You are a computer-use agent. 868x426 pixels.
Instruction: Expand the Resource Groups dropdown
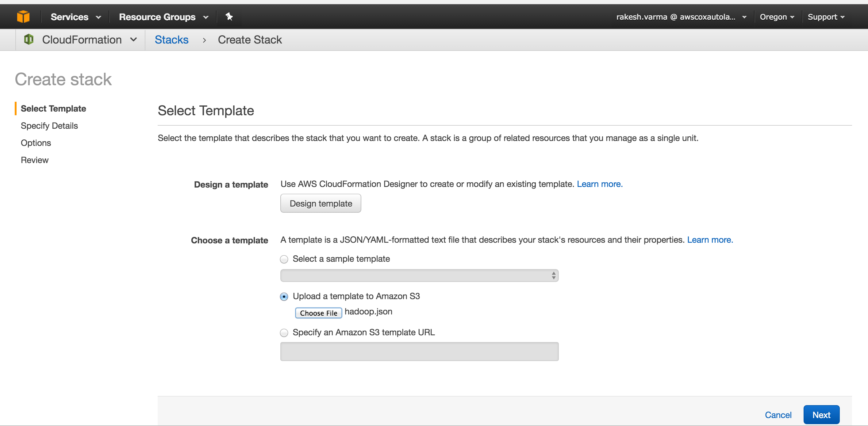tap(163, 17)
